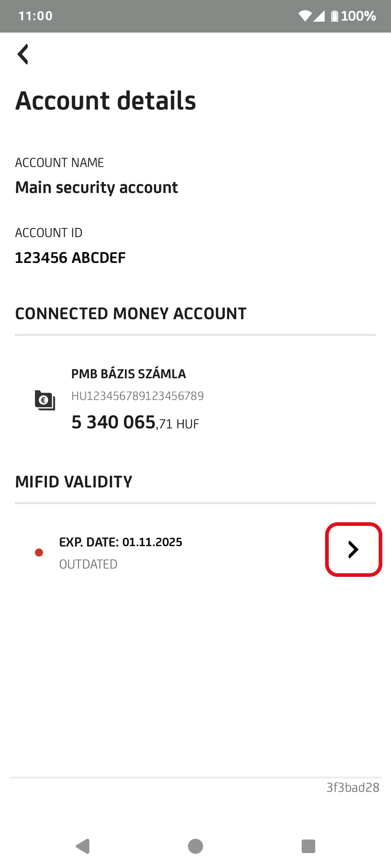The height and width of the screenshot is (868, 391).
Task: Open MiFID validity details chevron
Action: (353, 549)
